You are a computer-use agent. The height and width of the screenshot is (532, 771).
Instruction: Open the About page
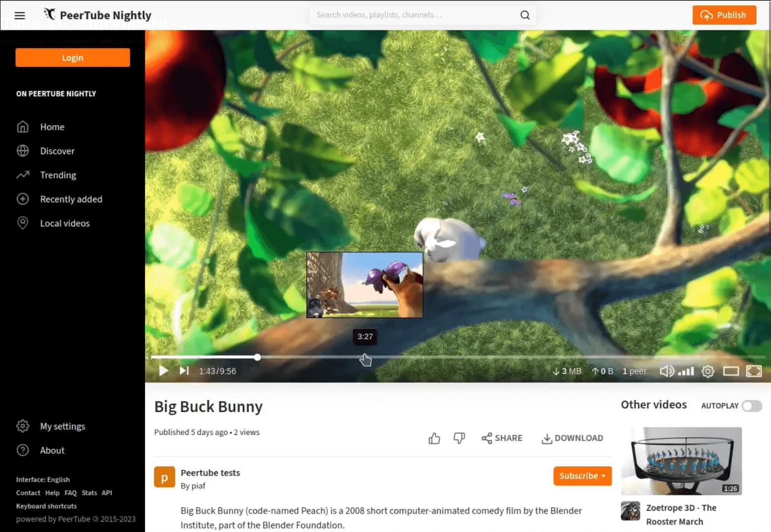[x=52, y=450]
